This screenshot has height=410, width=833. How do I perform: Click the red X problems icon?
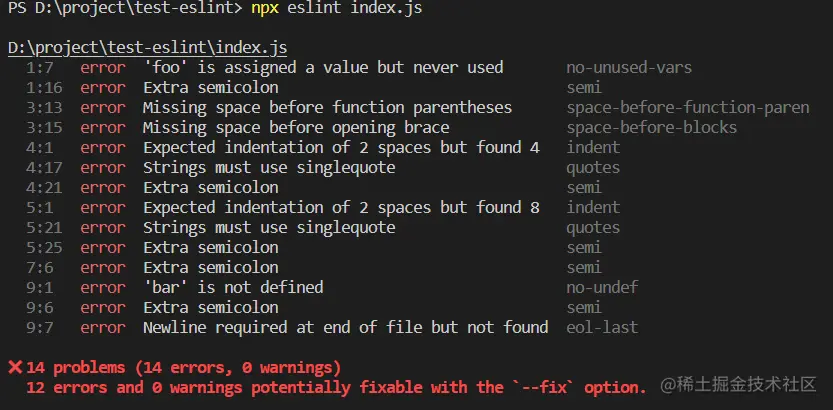point(15,367)
